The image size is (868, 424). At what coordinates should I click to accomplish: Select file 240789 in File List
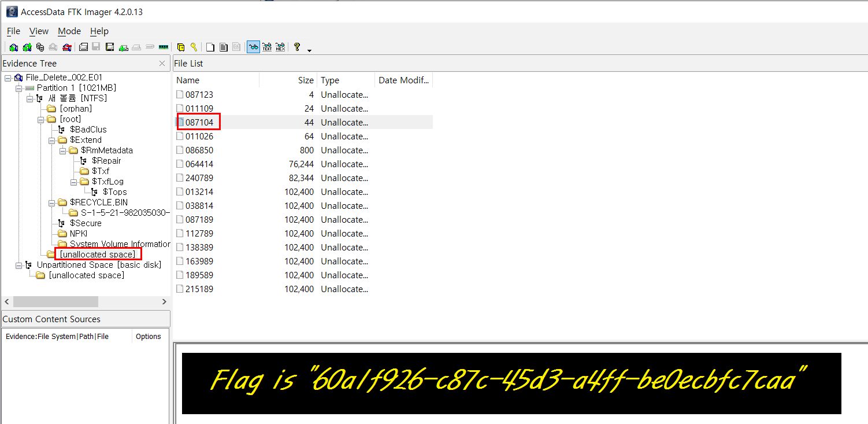(x=199, y=178)
